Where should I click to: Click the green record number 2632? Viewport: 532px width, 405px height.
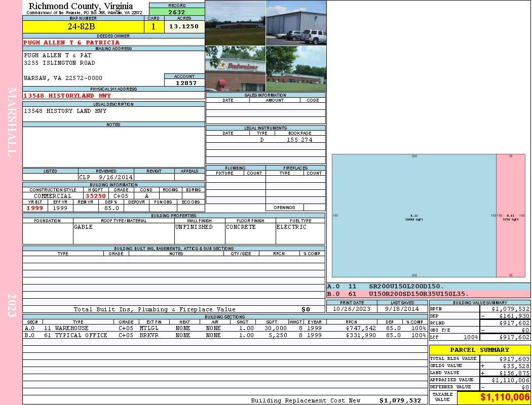pos(176,12)
